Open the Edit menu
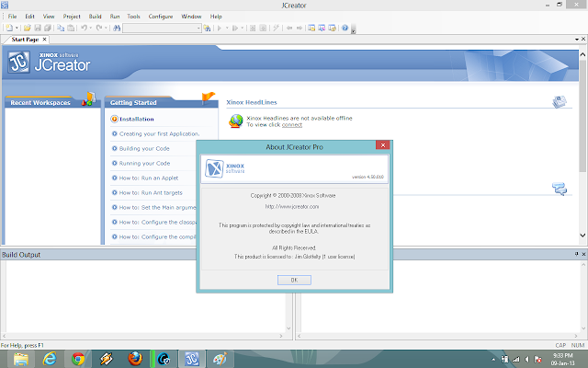 pos(29,17)
